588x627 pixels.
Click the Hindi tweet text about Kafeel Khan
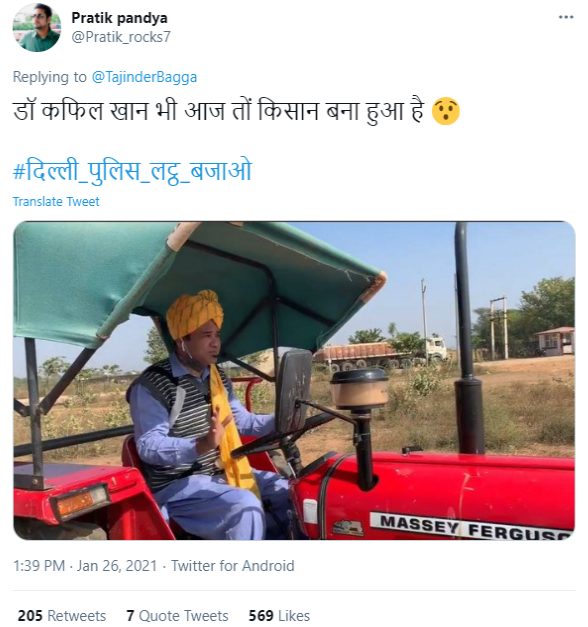pos(218,111)
